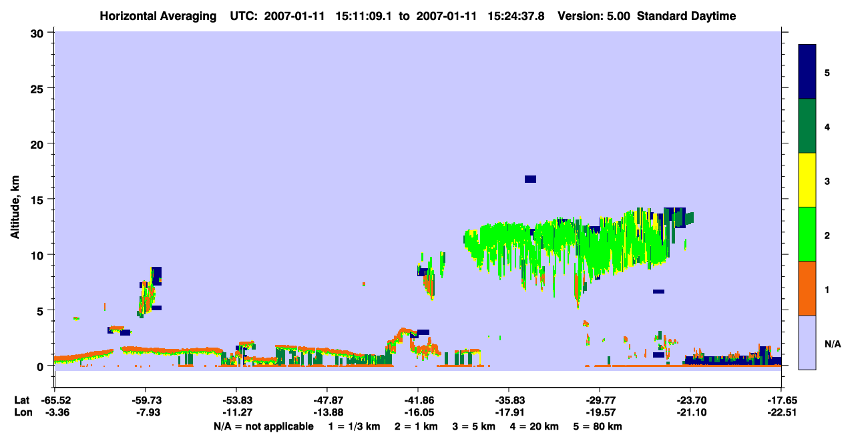
Task: Click the large green cloud layer near 12 km
Action: [568, 244]
